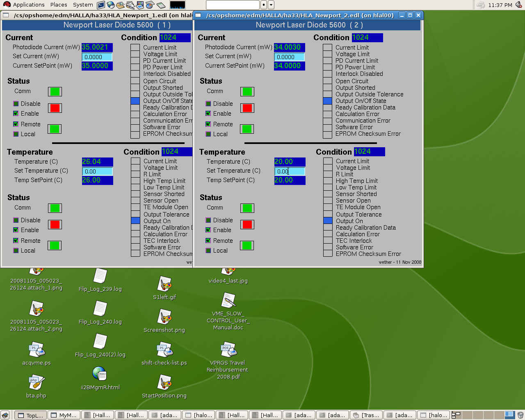The width and height of the screenshot is (525, 420).
Task: Click the Set Temperature field in Newport 1
Action: point(98,171)
